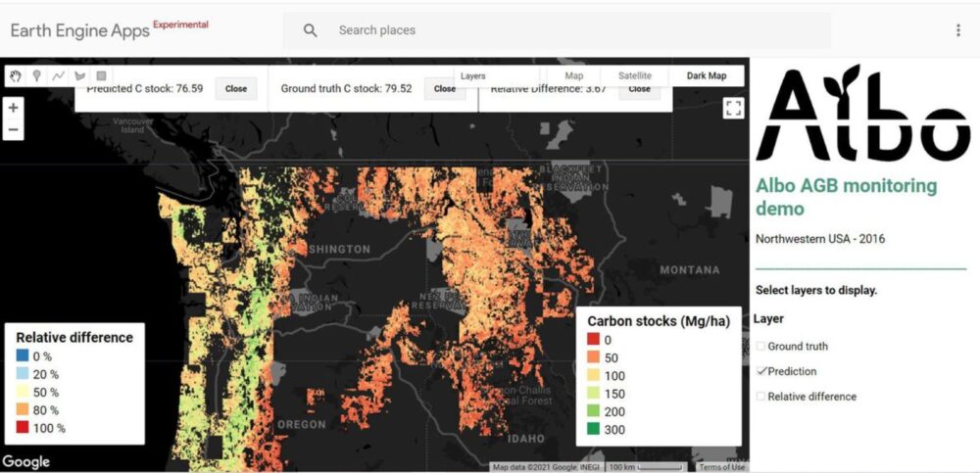Close the Predicted C stock panel
Viewport: 980px width, 473px height.
click(236, 88)
